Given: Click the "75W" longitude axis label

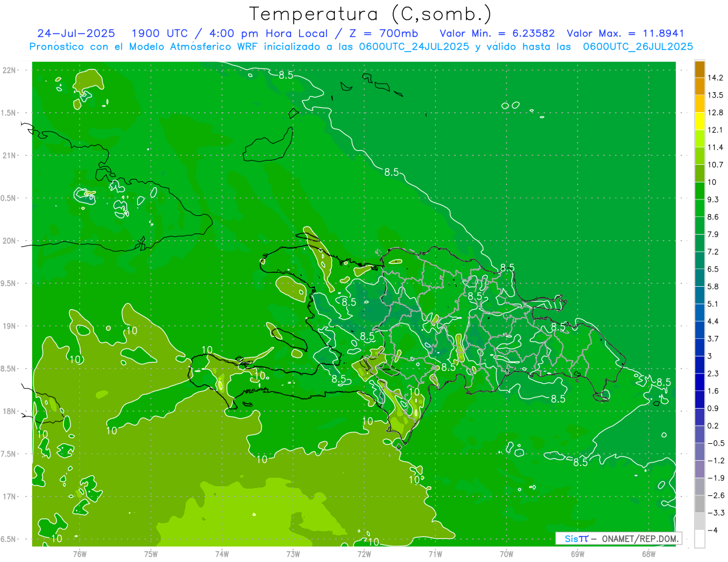Looking at the screenshot, I should coord(151,554).
